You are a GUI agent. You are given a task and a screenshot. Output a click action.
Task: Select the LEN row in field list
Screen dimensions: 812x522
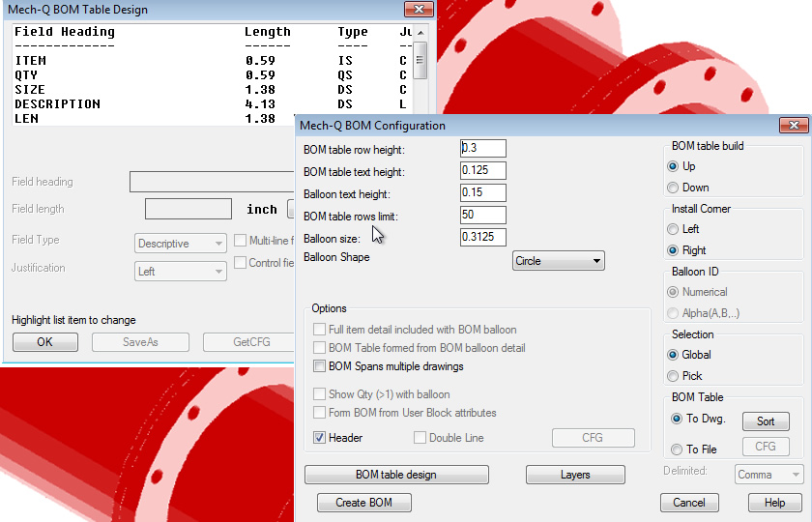[x=213, y=119]
